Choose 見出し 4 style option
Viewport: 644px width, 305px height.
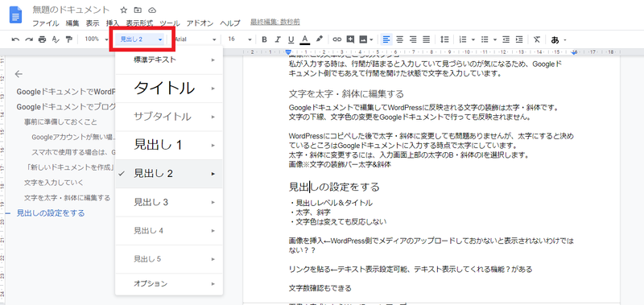coord(169,231)
